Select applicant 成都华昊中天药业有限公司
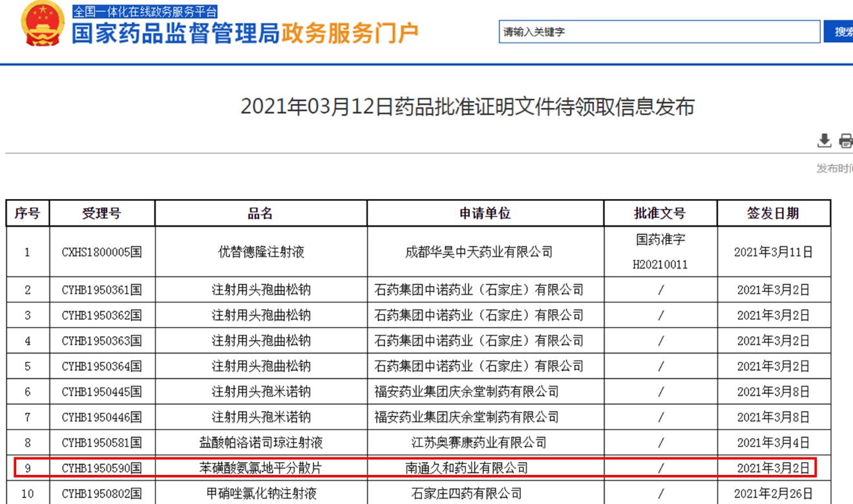Screen dimensions: 853x504 point(478,252)
